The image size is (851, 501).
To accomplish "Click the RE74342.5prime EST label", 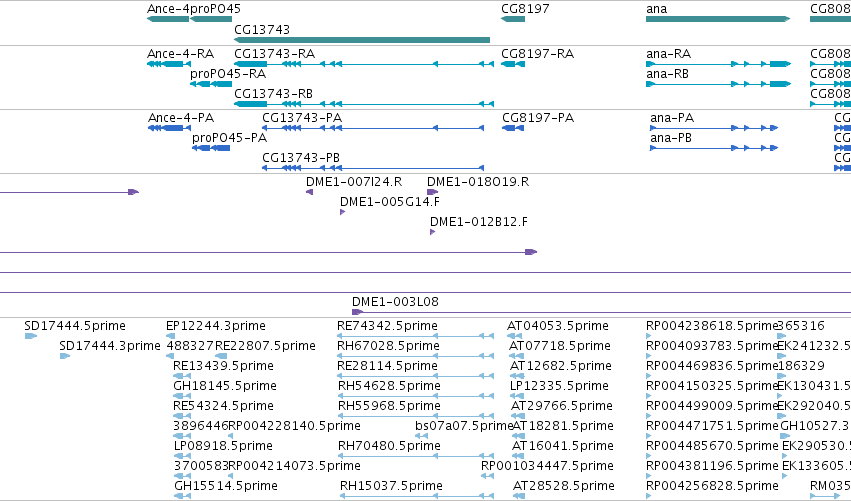I will 387,326.
